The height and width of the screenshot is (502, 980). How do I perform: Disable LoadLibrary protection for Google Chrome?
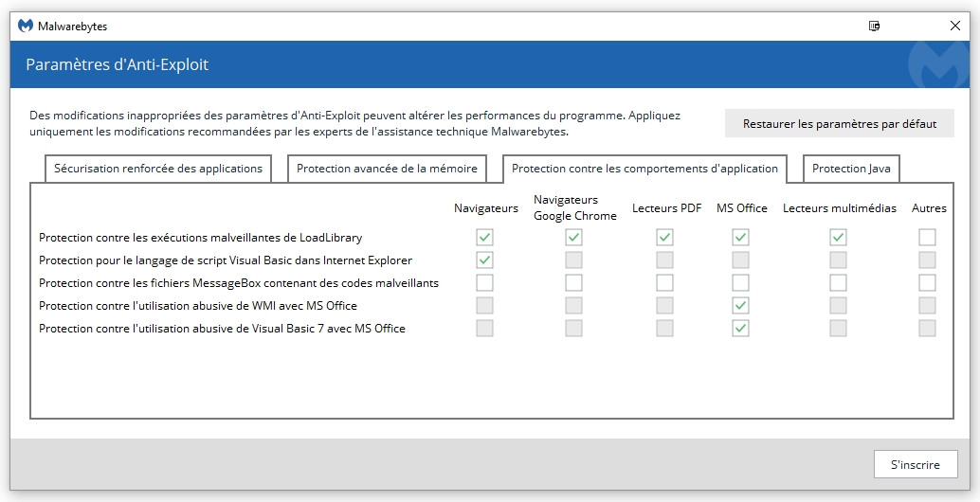pyautogui.click(x=573, y=238)
